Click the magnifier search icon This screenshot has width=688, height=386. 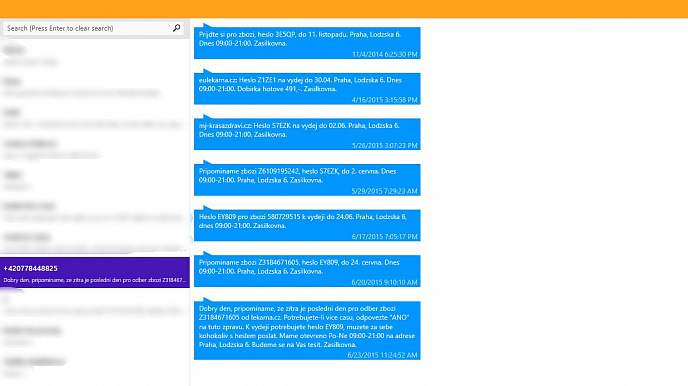pos(176,28)
